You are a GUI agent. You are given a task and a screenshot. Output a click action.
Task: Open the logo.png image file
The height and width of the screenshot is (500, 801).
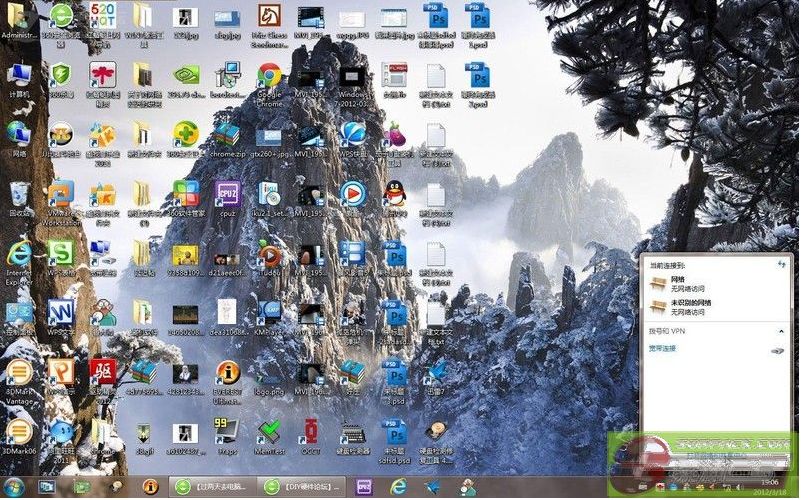[x=268, y=374]
